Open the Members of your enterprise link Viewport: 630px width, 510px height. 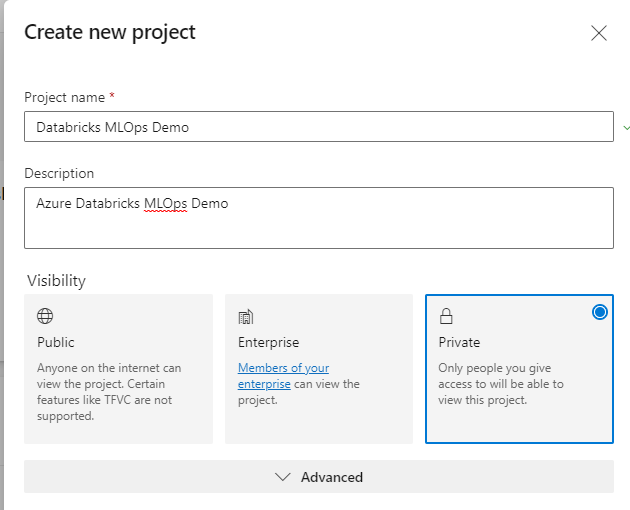(283, 376)
